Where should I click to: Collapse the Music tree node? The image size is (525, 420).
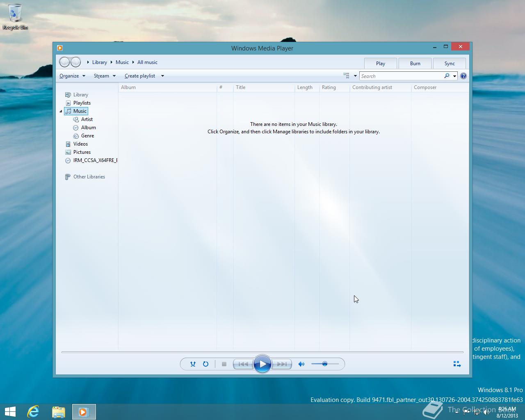click(61, 111)
